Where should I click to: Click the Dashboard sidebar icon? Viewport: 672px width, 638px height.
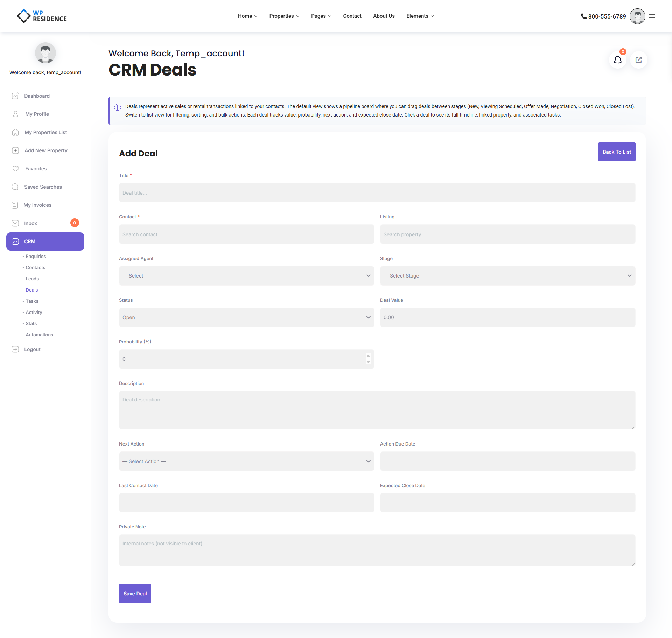(15, 96)
